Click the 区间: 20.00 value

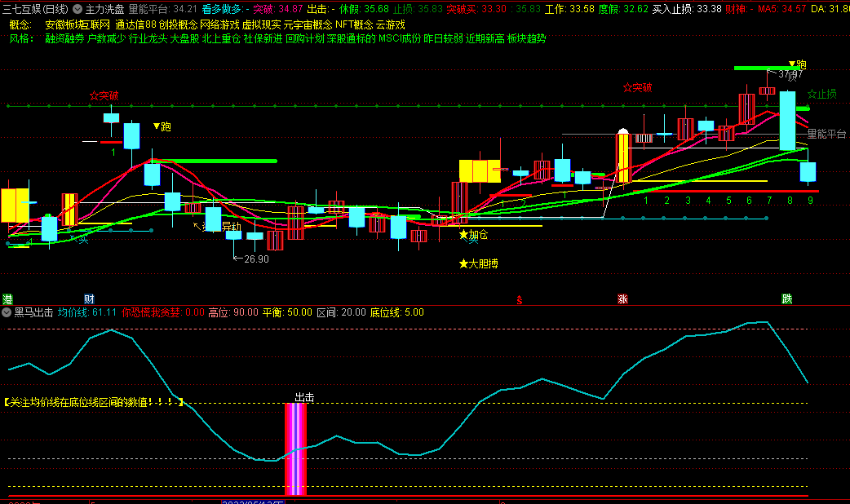(x=342, y=312)
